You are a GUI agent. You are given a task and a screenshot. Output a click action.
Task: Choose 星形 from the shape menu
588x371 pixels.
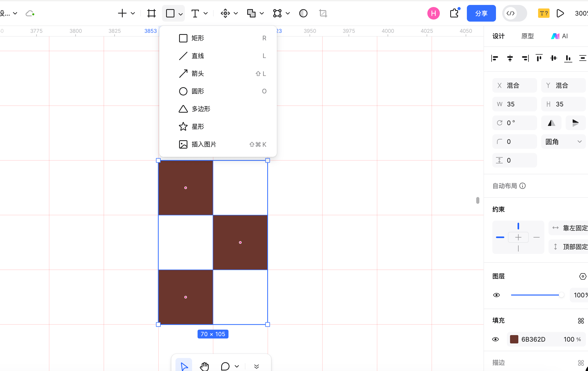198,127
